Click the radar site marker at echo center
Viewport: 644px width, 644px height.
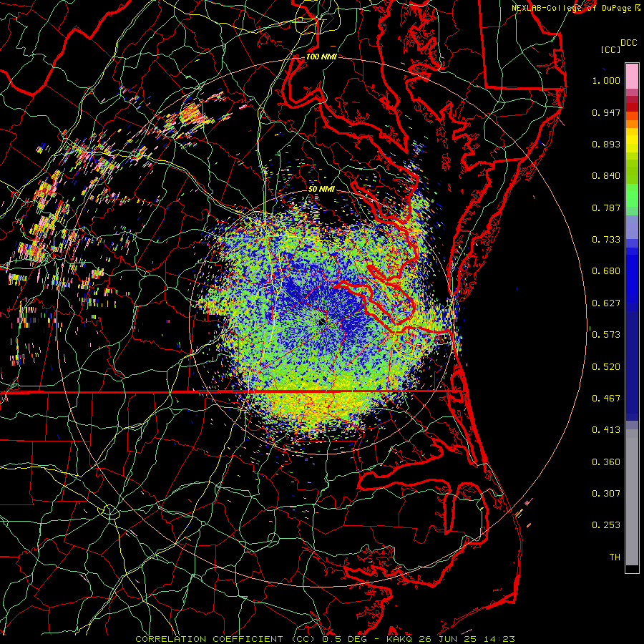click(322, 322)
